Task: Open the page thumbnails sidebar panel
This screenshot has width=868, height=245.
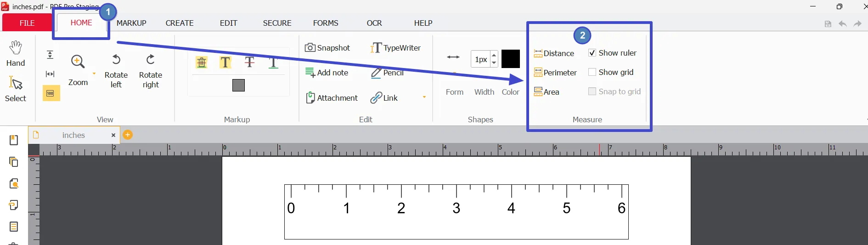Action: coord(14,162)
